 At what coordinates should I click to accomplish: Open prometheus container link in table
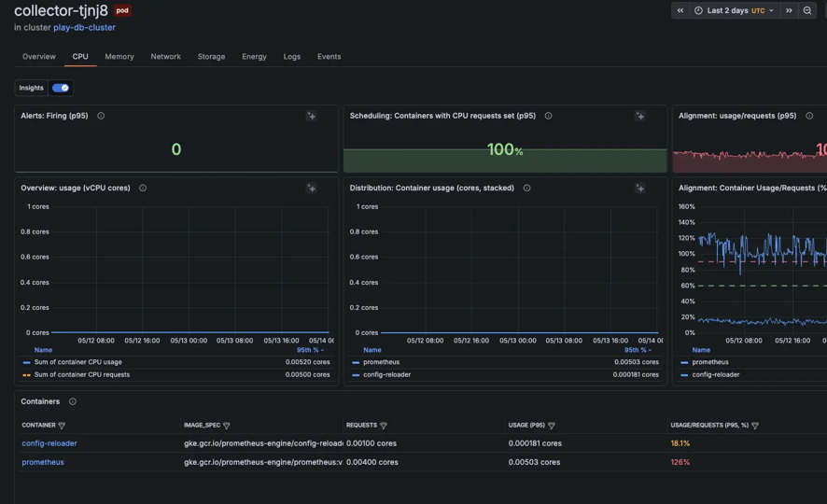pyautogui.click(x=43, y=462)
